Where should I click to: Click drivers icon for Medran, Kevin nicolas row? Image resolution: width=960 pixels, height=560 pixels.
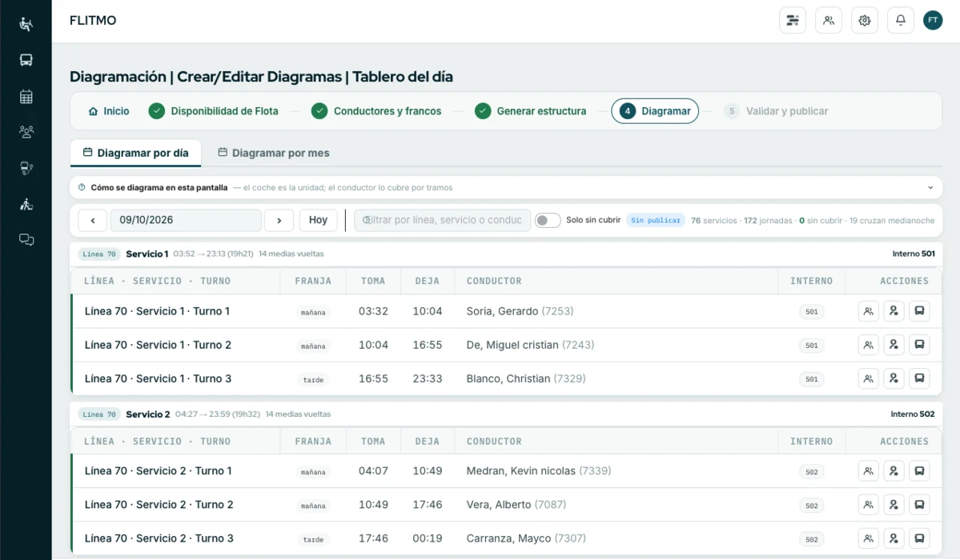tap(868, 470)
